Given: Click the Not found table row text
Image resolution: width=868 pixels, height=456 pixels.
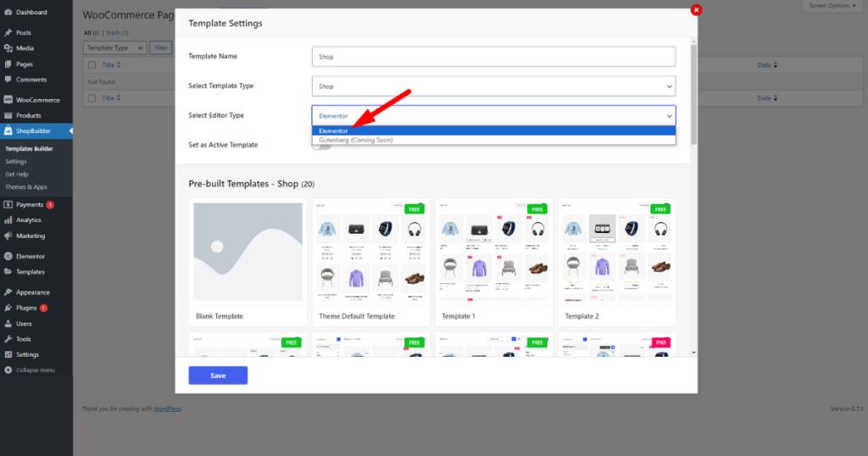Looking at the screenshot, I should point(102,82).
